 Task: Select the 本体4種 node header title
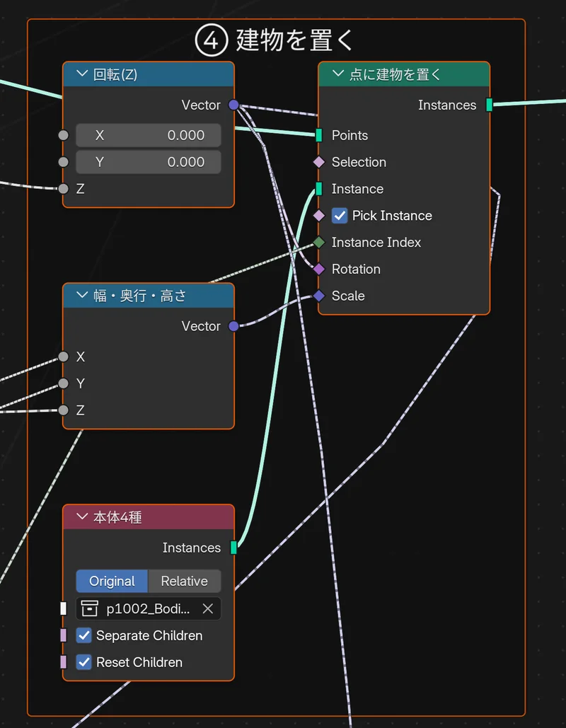[117, 516]
